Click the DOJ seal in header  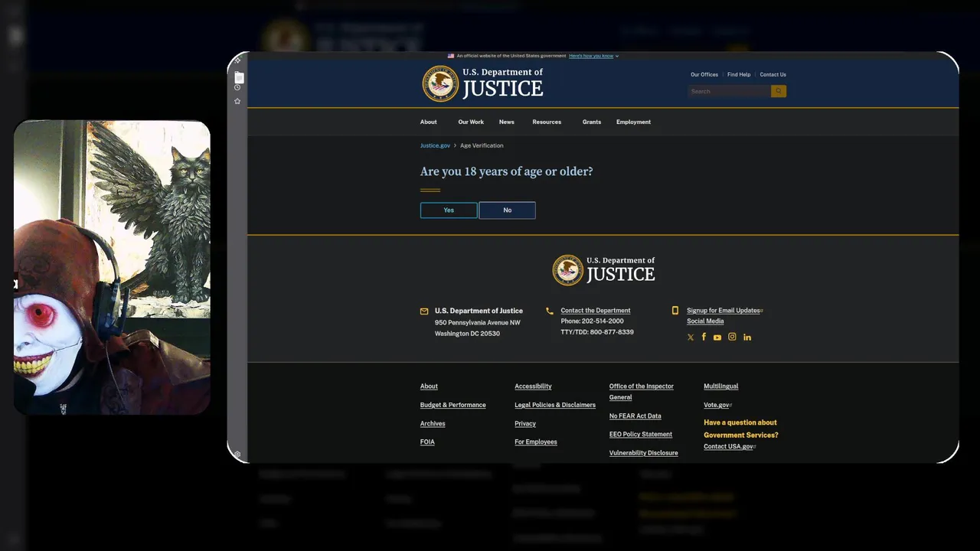tap(440, 83)
